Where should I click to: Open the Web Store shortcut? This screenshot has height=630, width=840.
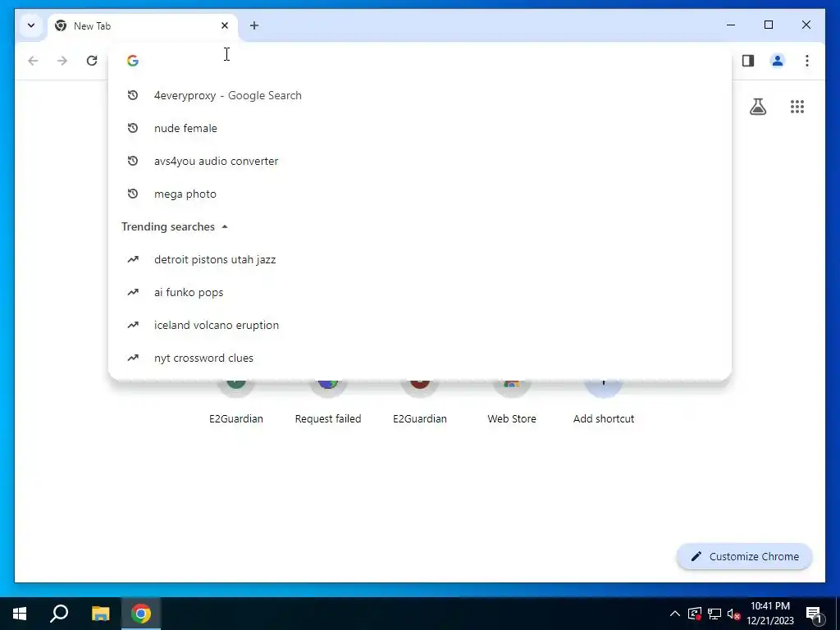pos(512,402)
